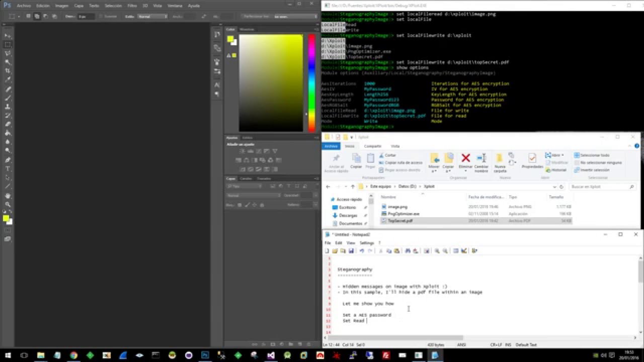Click Nueva carpeta icon in Explorer
Screen dimensions: 644x362
[499, 158]
